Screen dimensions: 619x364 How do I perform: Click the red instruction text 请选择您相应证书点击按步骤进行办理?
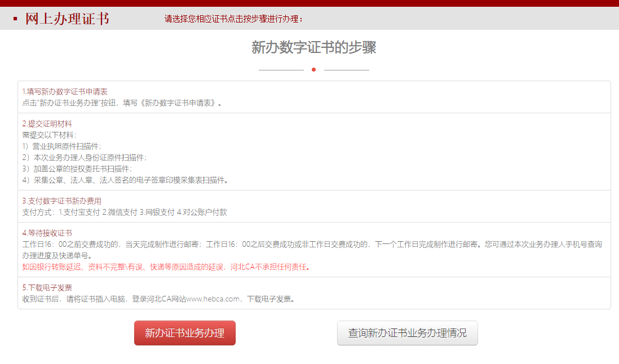pyautogui.click(x=233, y=19)
